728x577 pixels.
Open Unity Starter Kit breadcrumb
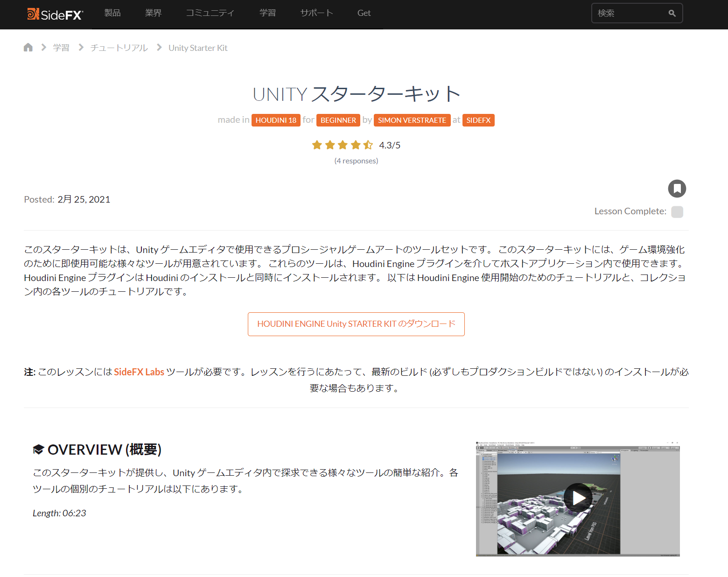[x=198, y=48]
